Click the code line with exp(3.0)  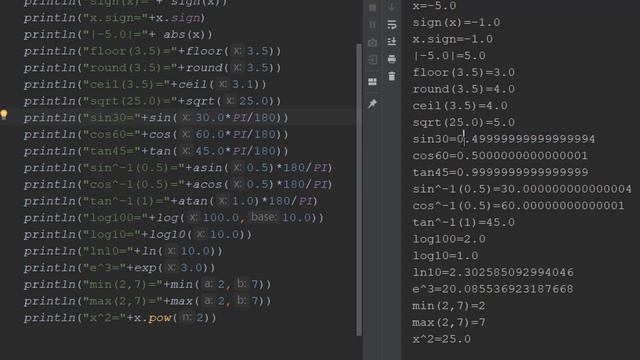tap(120, 268)
